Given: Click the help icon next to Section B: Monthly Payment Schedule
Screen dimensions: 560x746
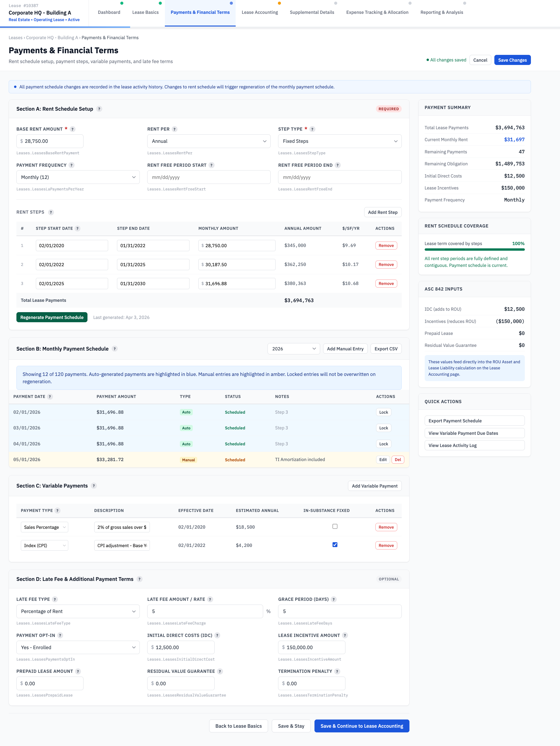Looking at the screenshot, I should point(115,349).
